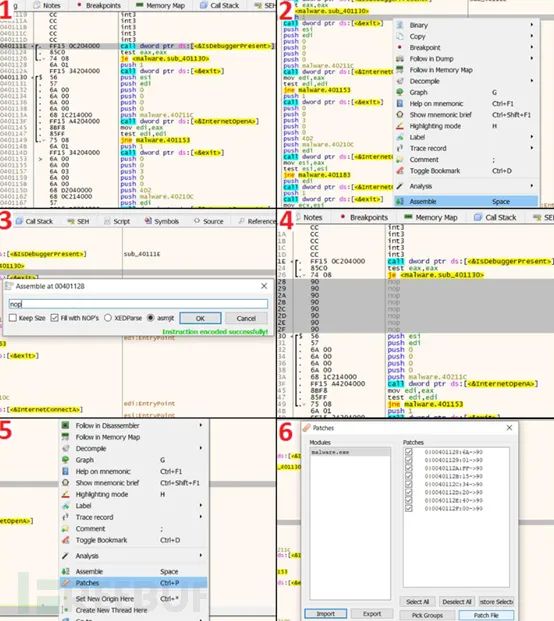554x621 pixels.
Task: Uncheck patch 0040112D:20->90
Action: 409,492
